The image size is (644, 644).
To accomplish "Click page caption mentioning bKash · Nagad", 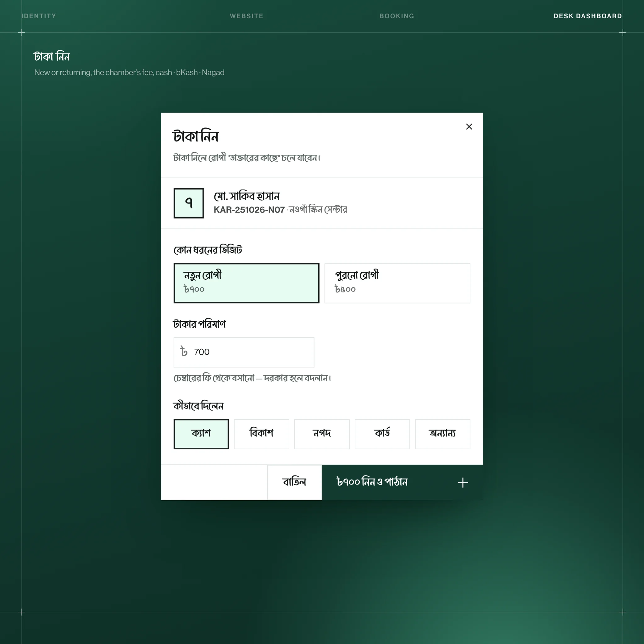I will 129,72.
